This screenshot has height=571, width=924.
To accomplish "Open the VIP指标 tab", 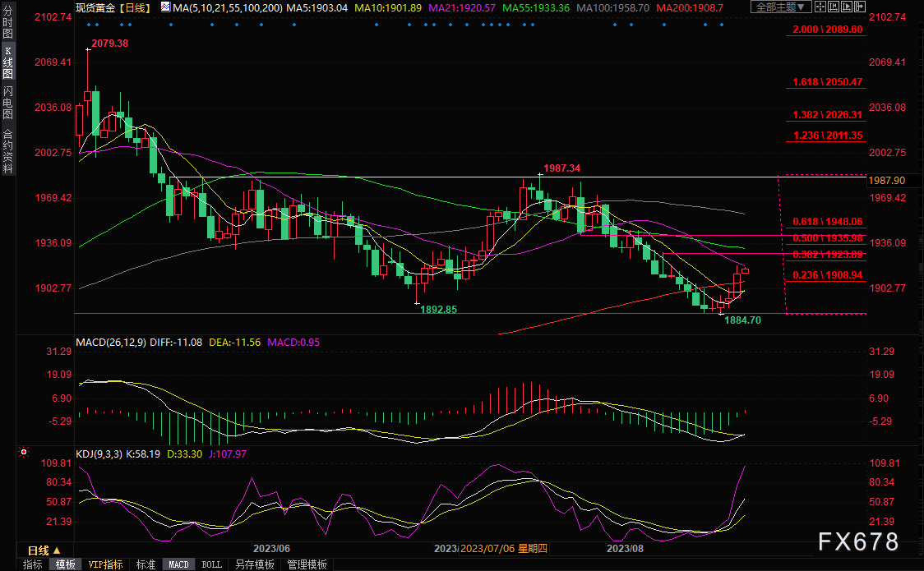I will point(105,564).
